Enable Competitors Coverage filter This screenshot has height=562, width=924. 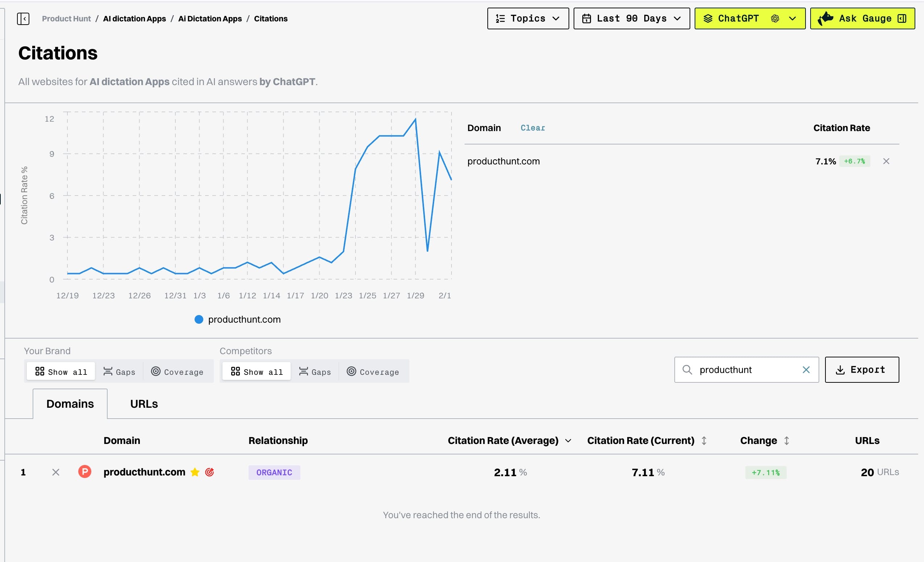click(x=373, y=372)
